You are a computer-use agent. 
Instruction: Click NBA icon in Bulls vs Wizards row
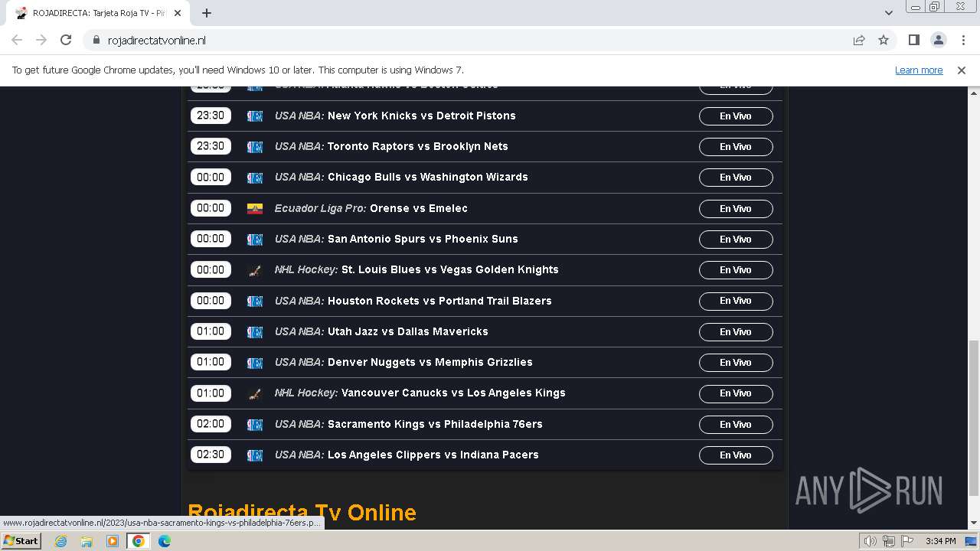(255, 178)
